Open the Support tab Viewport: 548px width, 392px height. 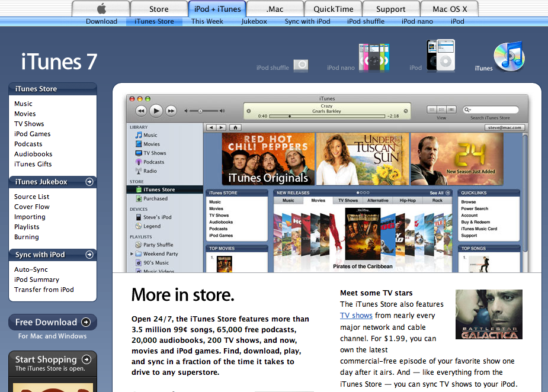click(x=391, y=9)
